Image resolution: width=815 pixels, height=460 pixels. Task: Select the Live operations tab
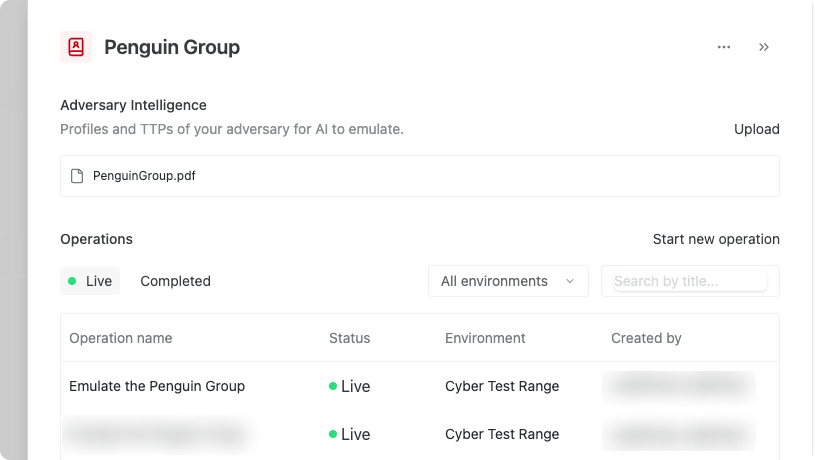click(90, 281)
